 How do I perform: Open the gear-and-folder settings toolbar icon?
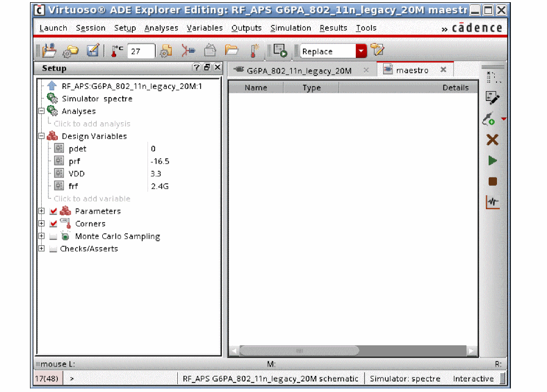point(71,51)
